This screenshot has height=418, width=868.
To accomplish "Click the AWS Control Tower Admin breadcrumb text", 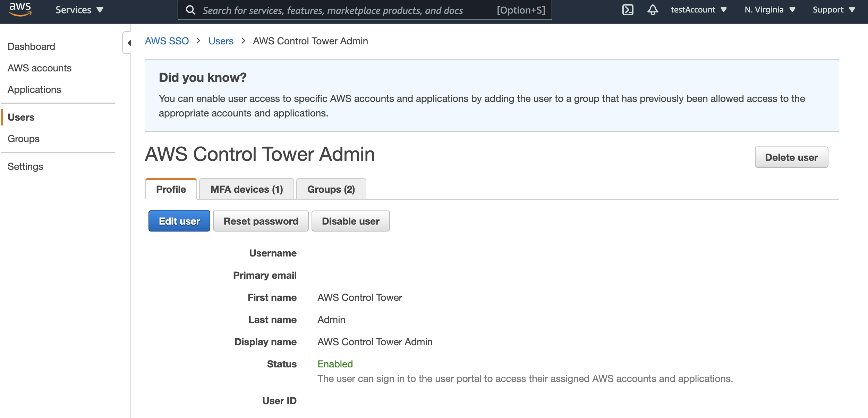I will (310, 41).
